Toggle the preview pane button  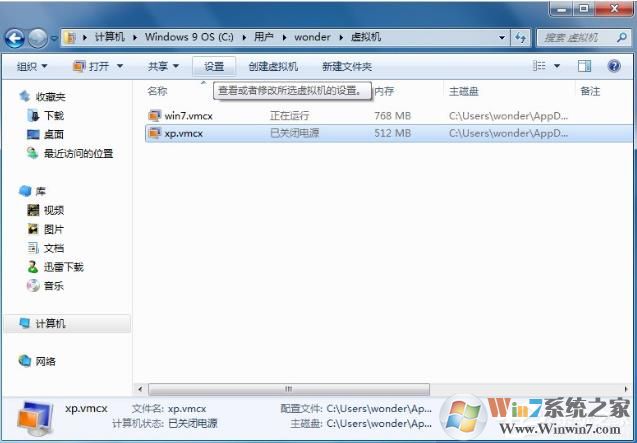pyautogui.click(x=584, y=66)
